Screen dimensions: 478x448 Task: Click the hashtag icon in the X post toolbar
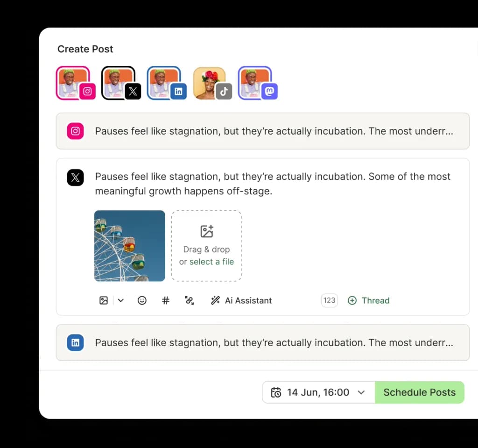click(166, 300)
